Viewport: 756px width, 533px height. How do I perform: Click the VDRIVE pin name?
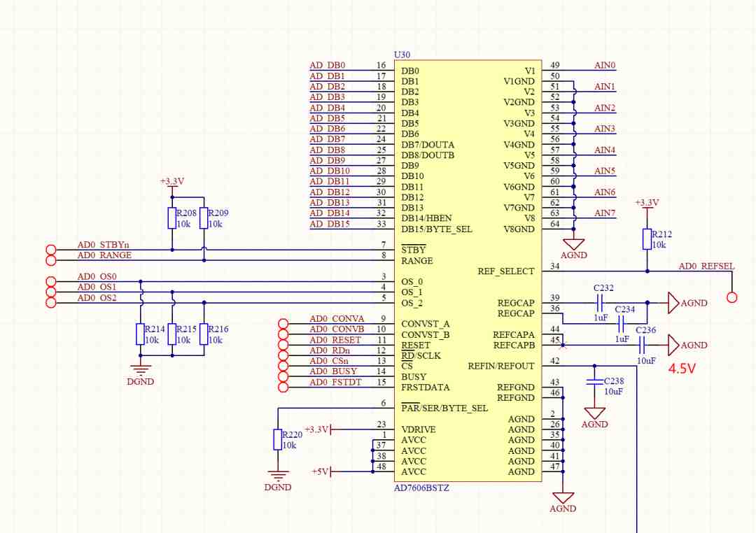click(418, 429)
